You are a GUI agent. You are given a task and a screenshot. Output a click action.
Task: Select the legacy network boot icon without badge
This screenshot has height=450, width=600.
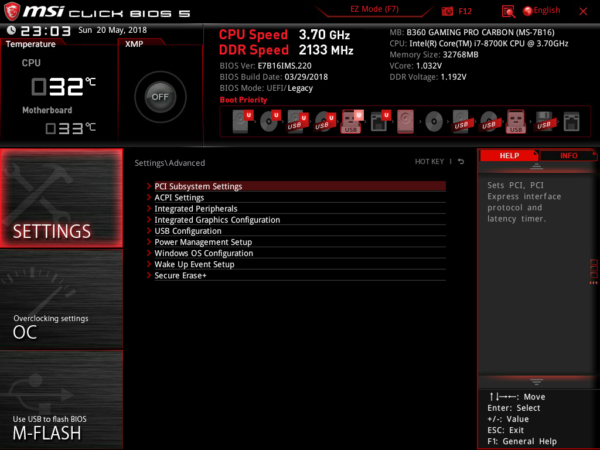pos(571,122)
